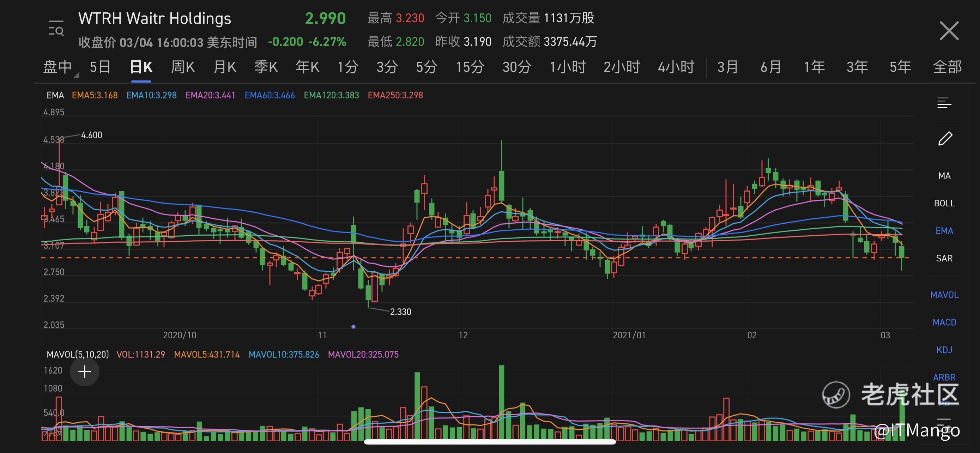Viewport: 980px width, 453px height.
Task: Enable the SAR indicator
Action: [944, 258]
